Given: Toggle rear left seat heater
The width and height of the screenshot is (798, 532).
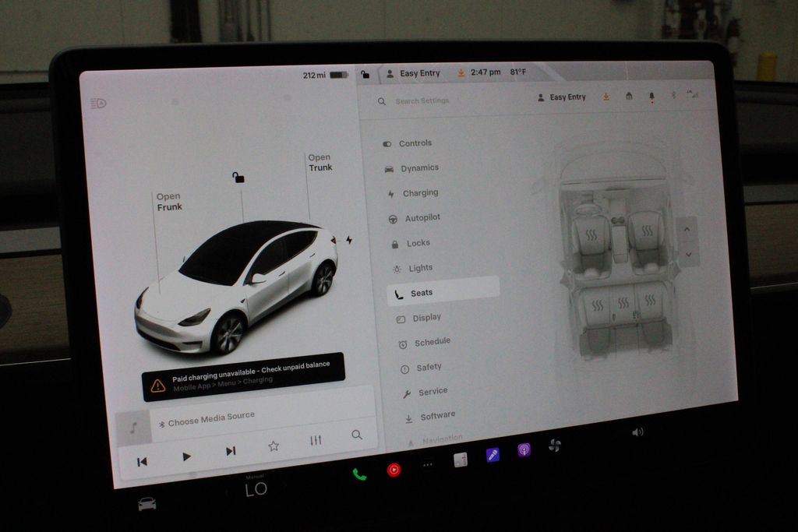Looking at the screenshot, I should pos(598,305).
